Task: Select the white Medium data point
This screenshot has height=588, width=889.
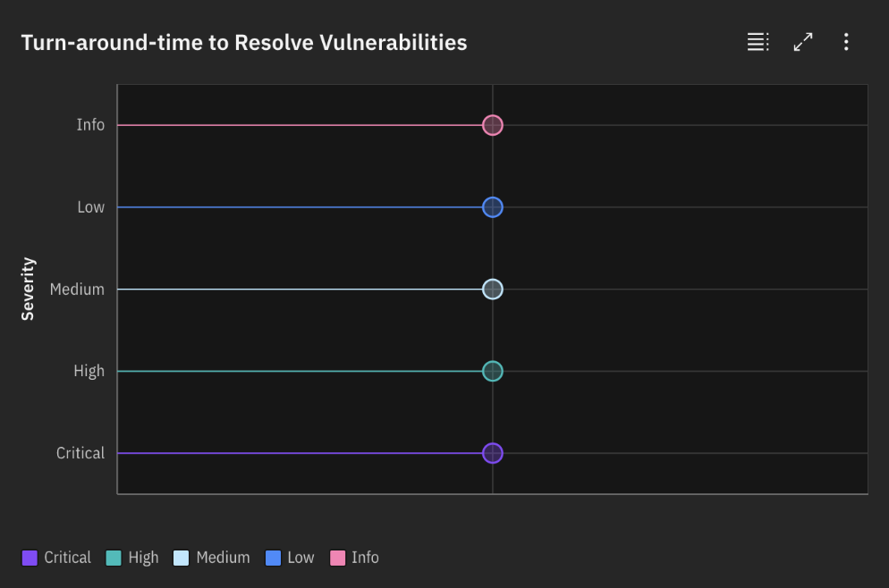Action: (493, 290)
